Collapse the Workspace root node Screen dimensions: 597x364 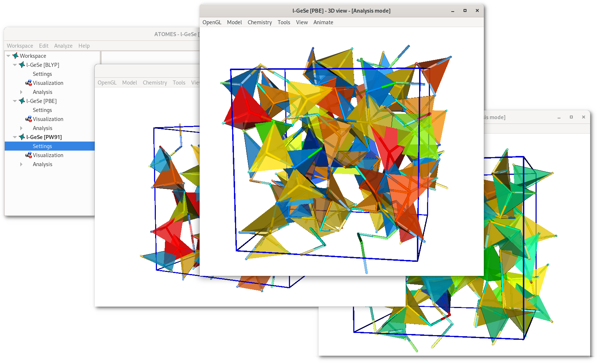8,56
